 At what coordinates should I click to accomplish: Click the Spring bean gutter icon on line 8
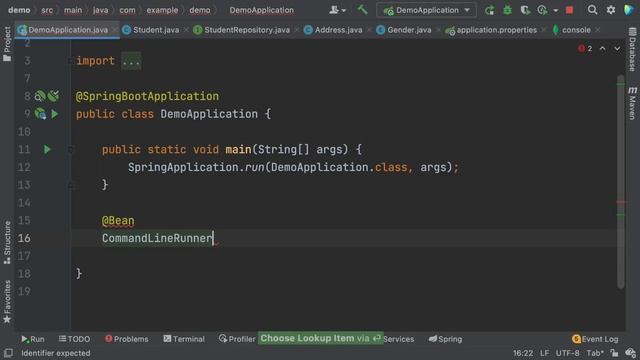[x=40, y=96]
